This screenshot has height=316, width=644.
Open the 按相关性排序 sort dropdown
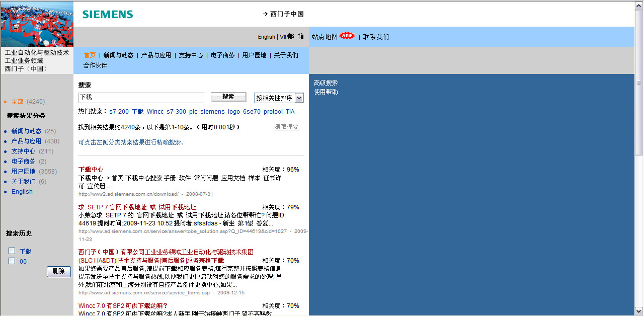pos(279,98)
